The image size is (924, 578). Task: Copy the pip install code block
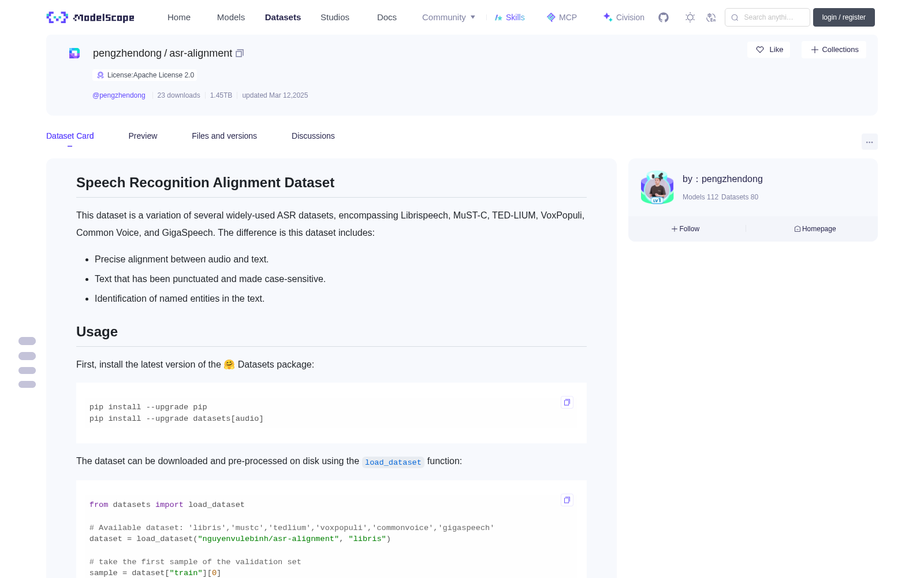(x=567, y=402)
